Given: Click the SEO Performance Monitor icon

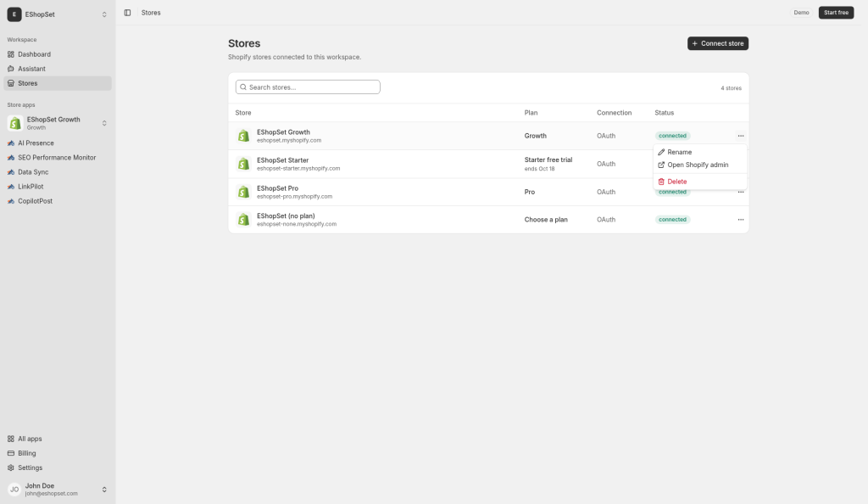Looking at the screenshot, I should tap(10, 157).
